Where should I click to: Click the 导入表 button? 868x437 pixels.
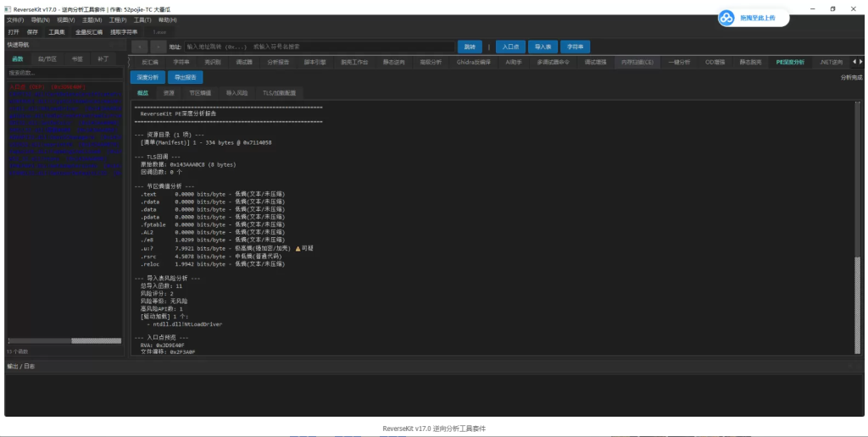click(x=543, y=47)
